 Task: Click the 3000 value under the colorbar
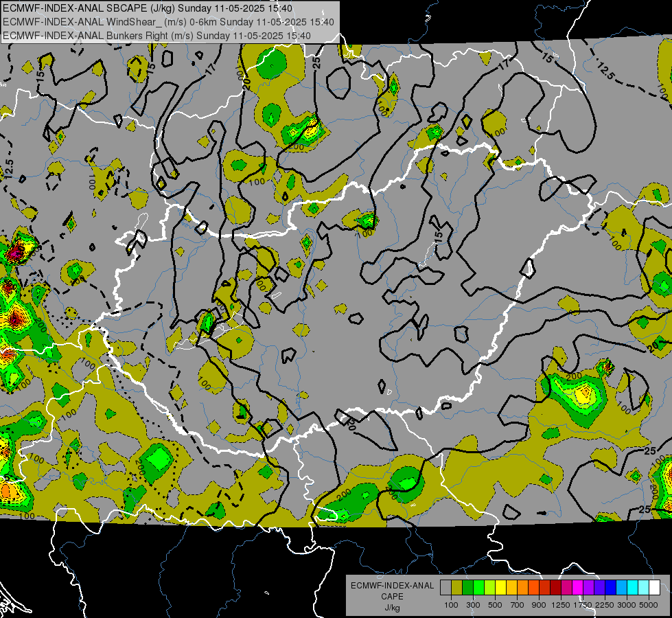pyautogui.click(x=627, y=605)
